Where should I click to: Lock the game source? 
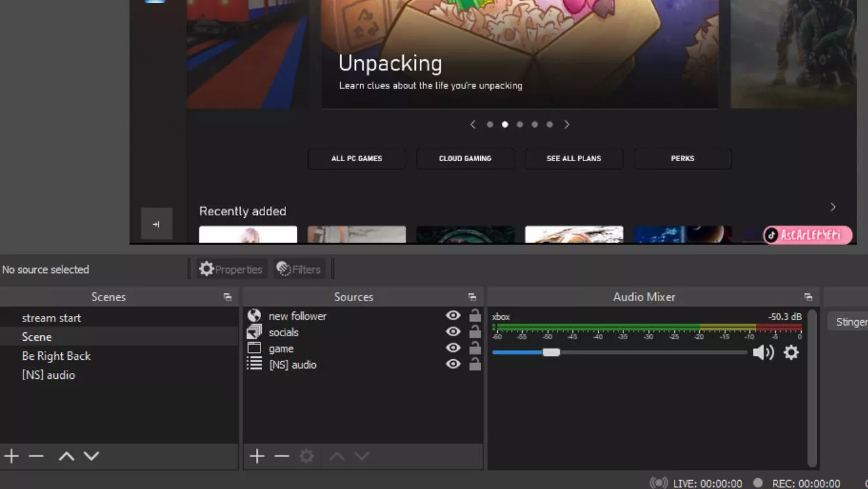(x=474, y=348)
